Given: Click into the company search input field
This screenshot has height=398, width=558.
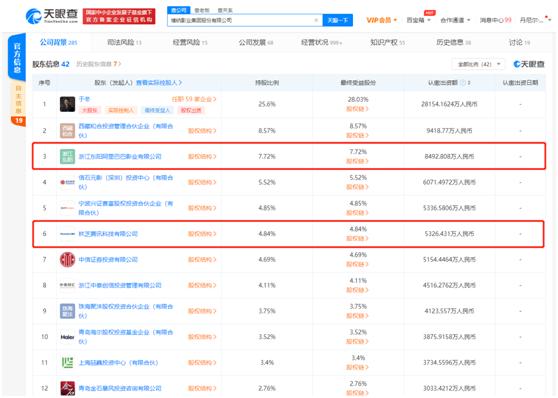Looking at the screenshot, I should (241, 20).
